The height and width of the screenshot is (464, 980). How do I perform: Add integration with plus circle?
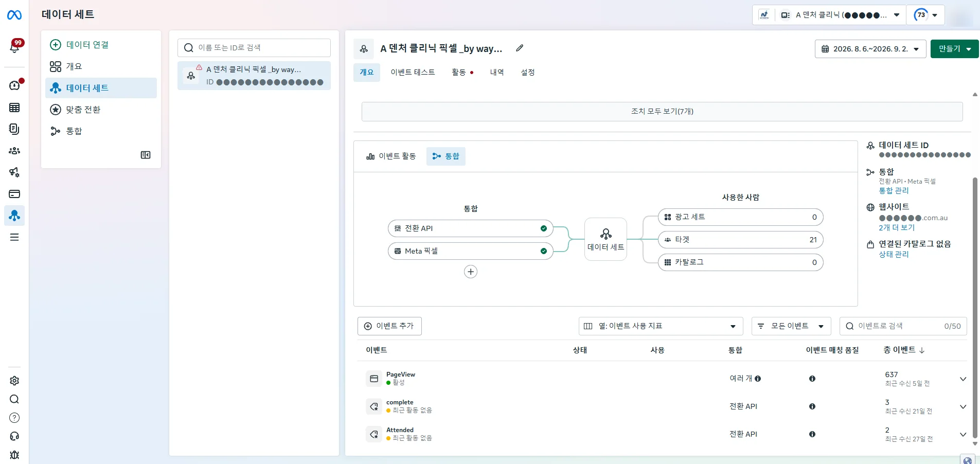[471, 272]
